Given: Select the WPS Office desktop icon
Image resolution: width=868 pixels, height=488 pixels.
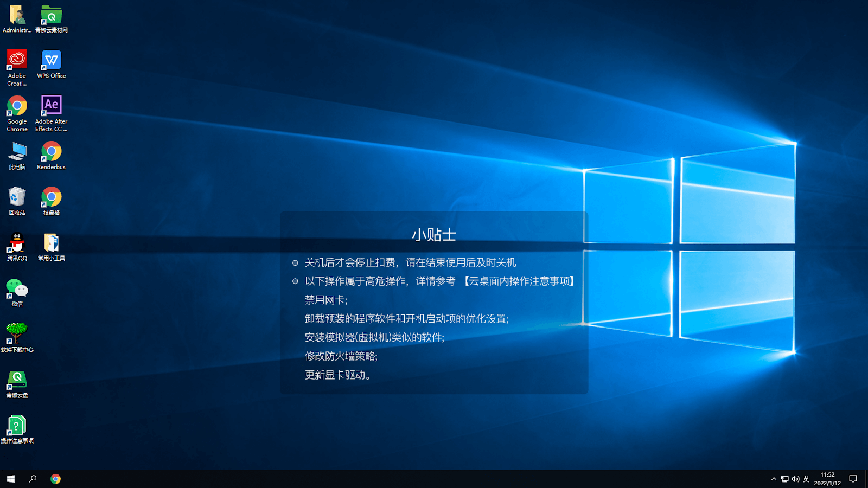Looking at the screenshot, I should [x=52, y=64].
